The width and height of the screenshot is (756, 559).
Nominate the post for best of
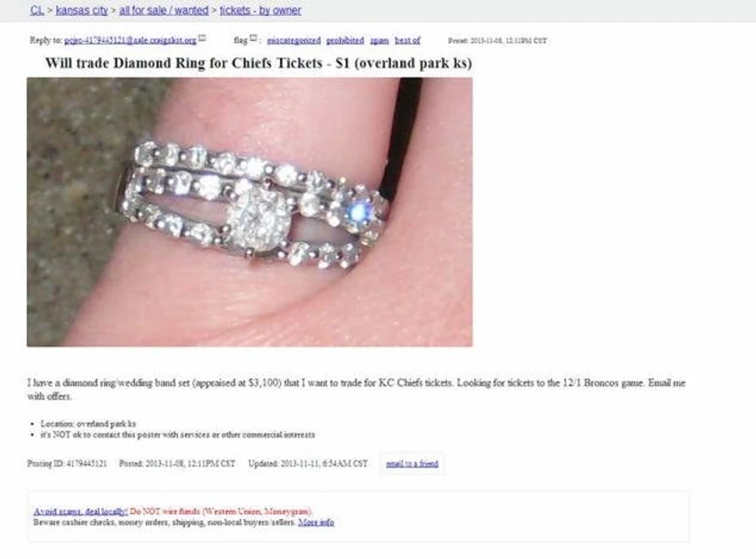[x=407, y=41]
